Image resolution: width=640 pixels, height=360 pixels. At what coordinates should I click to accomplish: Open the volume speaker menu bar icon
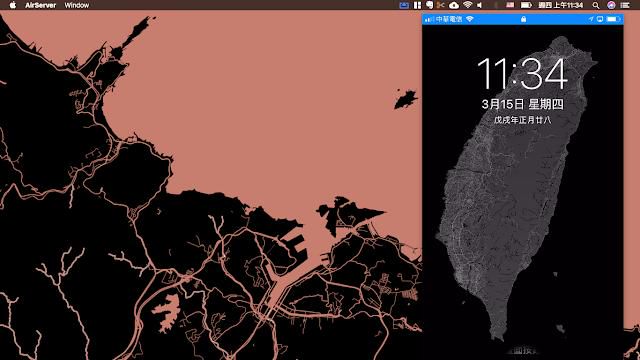point(480,5)
